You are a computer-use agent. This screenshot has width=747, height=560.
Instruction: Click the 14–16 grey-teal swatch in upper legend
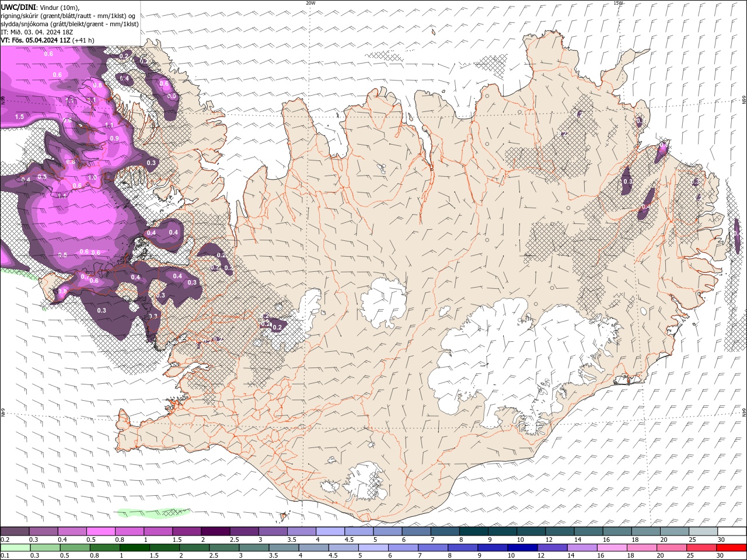click(x=588, y=531)
